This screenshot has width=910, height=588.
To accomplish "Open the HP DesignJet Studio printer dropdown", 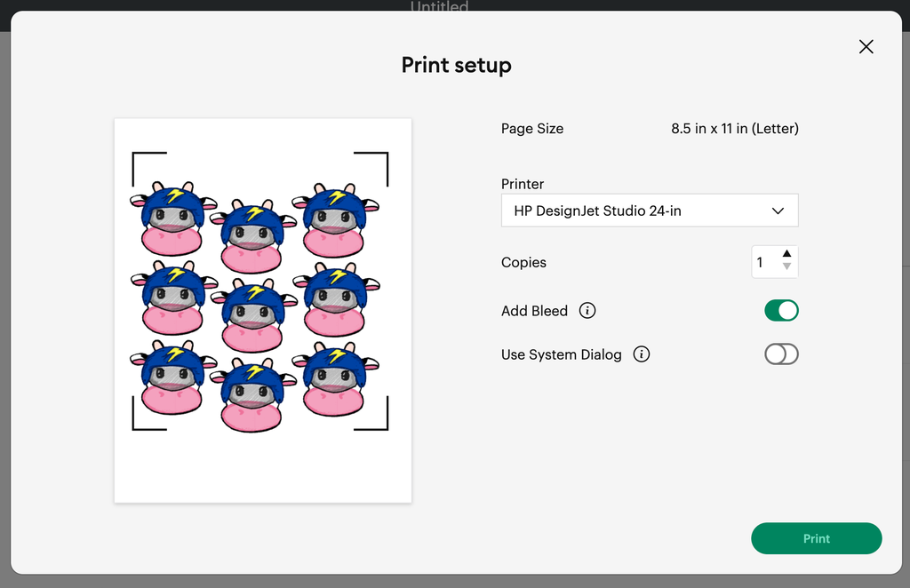I will [649, 211].
